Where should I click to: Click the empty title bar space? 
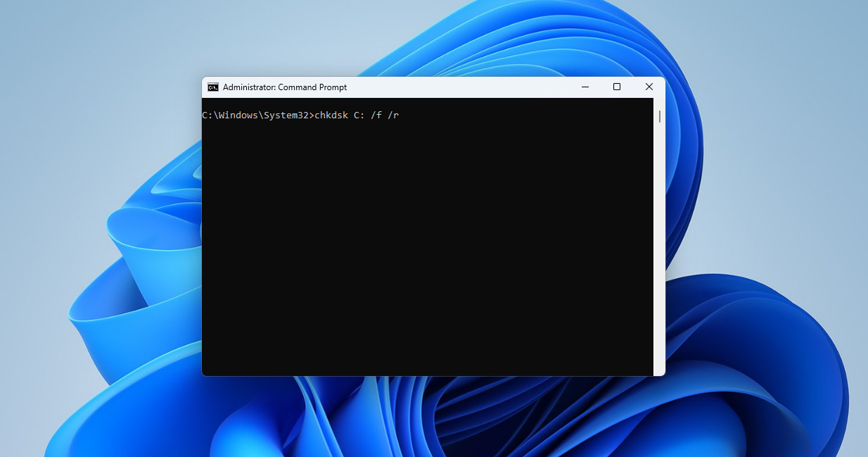click(x=457, y=87)
